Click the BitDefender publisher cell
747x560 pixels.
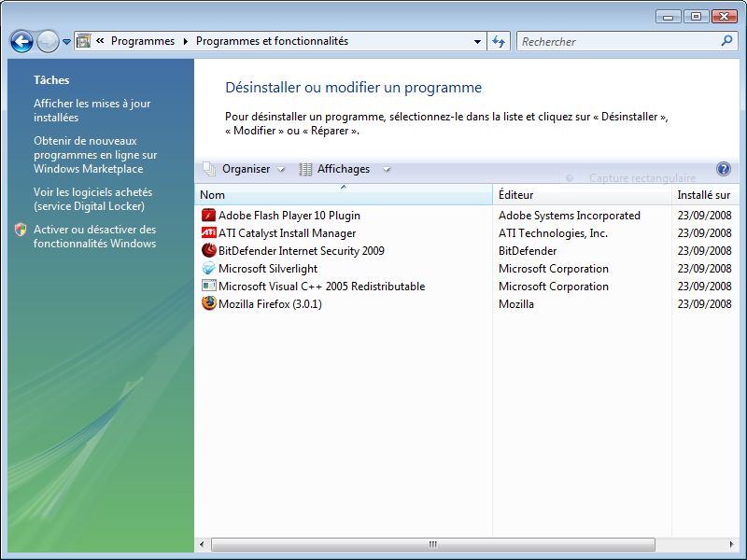tap(528, 251)
